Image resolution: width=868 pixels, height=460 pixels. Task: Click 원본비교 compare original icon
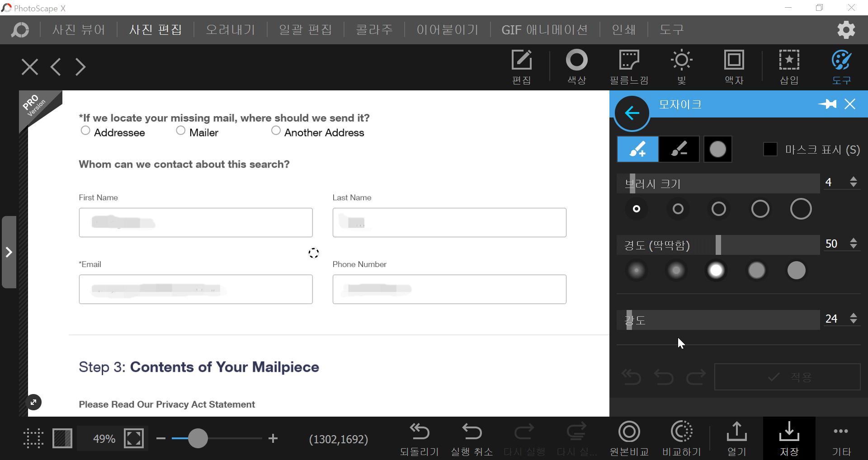pos(629,438)
